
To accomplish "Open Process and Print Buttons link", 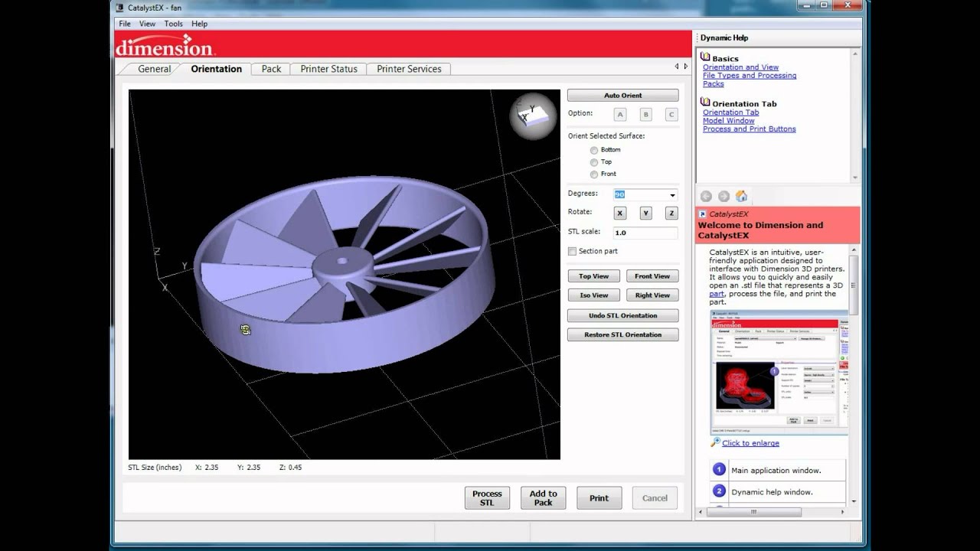I will (x=750, y=129).
